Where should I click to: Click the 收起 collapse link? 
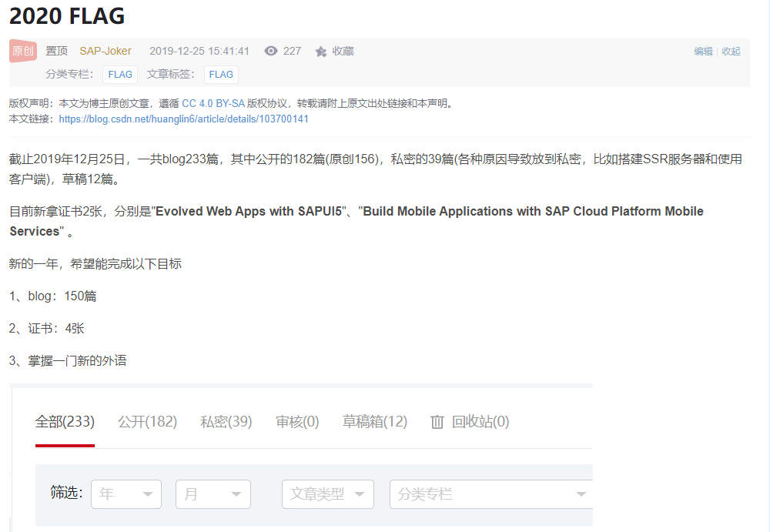click(x=731, y=51)
